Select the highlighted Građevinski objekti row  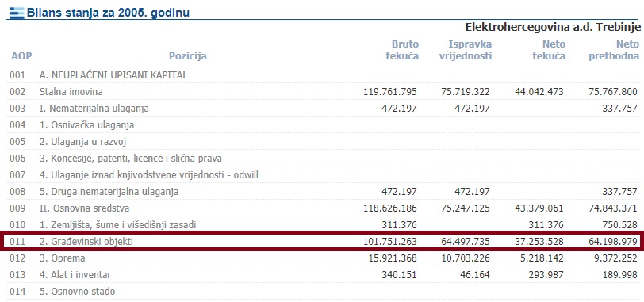pyautogui.click(x=322, y=242)
